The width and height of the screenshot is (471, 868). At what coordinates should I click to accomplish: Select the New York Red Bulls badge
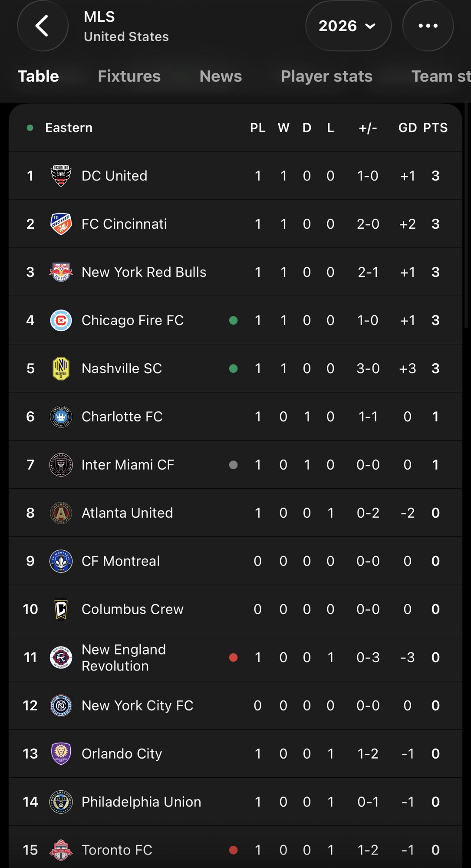pyautogui.click(x=61, y=272)
